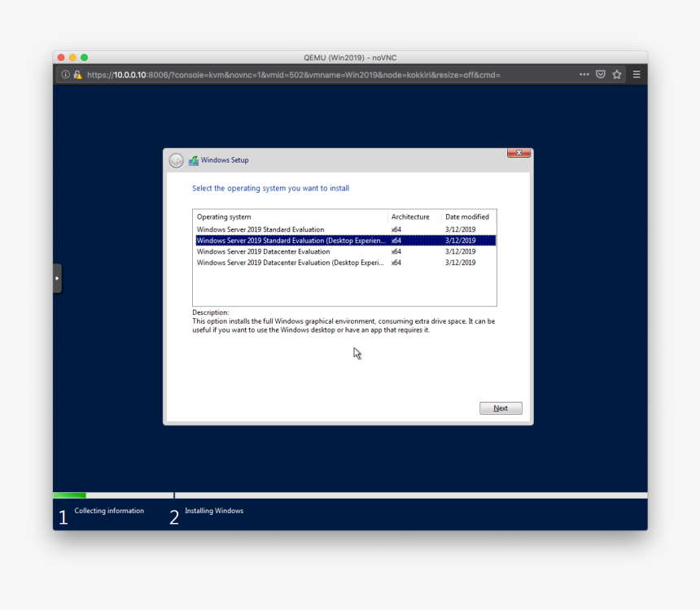Minimize window using yellow button
The height and width of the screenshot is (610, 700).
coord(72,58)
